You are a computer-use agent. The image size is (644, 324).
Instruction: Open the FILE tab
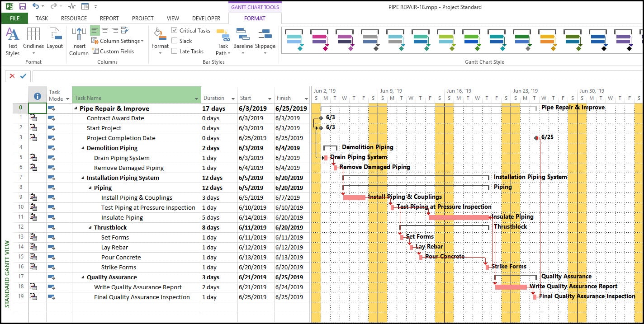click(x=14, y=19)
